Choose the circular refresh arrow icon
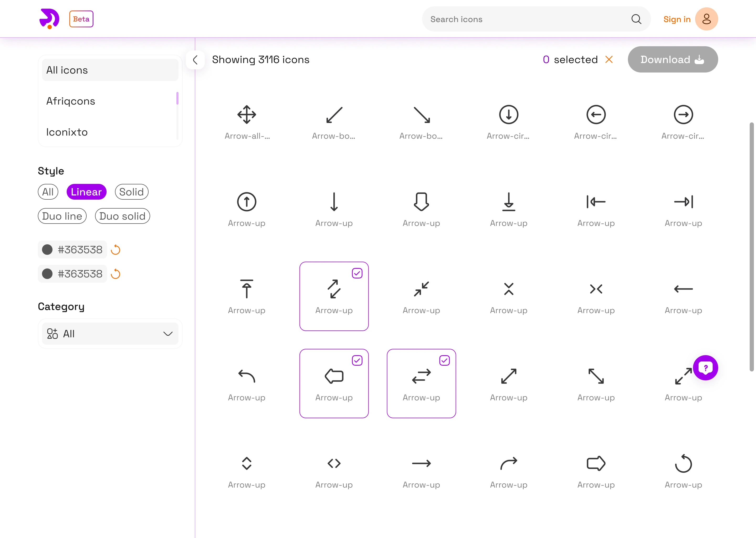The image size is (756, 538). [x=683, y=463]
